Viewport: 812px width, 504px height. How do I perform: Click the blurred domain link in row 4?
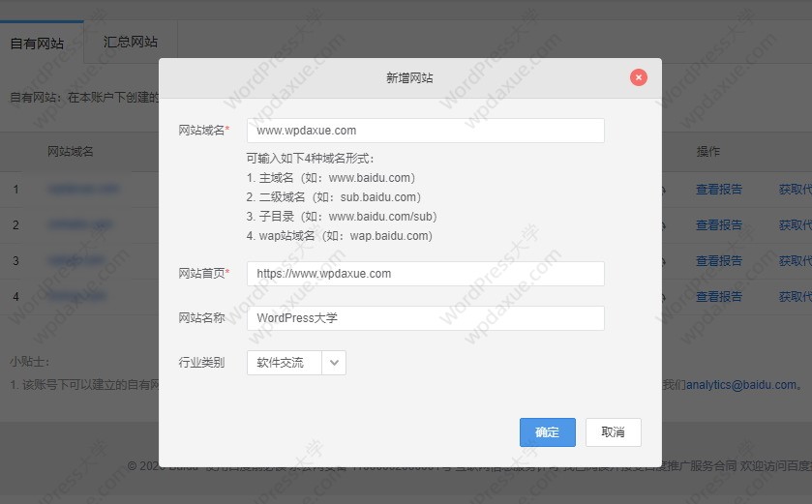(76, 297)
